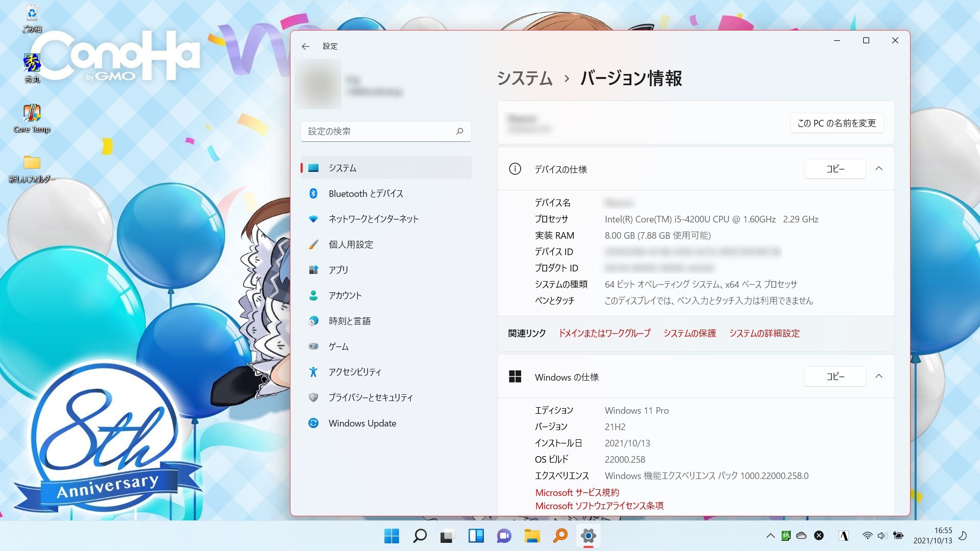980x551 pixels.
Task: Collapse the デバイスの仕様 section chevron
Action: (879, 169)
